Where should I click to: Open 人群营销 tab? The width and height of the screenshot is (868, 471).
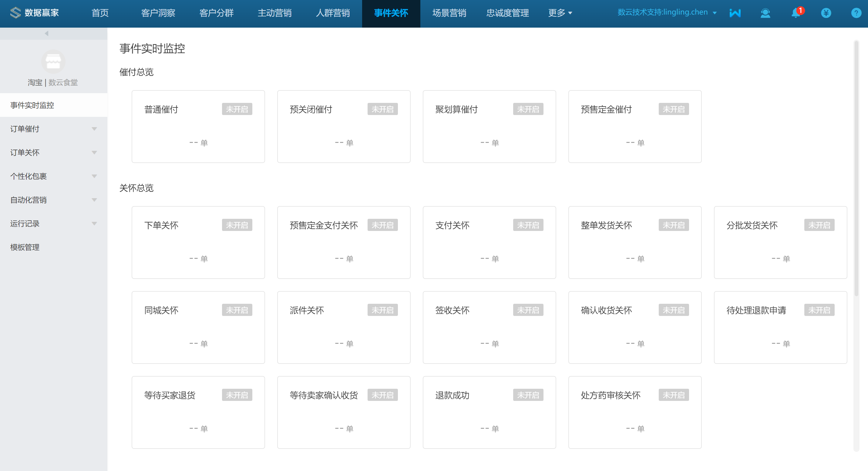pyautogui.click(x=333, y=13)
